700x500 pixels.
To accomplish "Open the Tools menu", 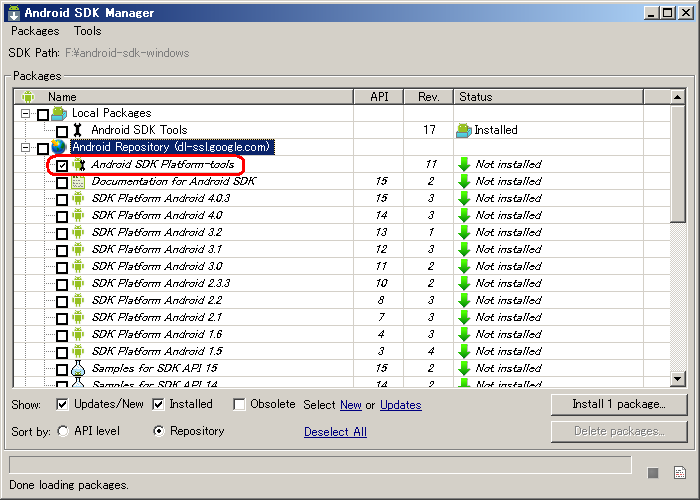I will 88,31.
